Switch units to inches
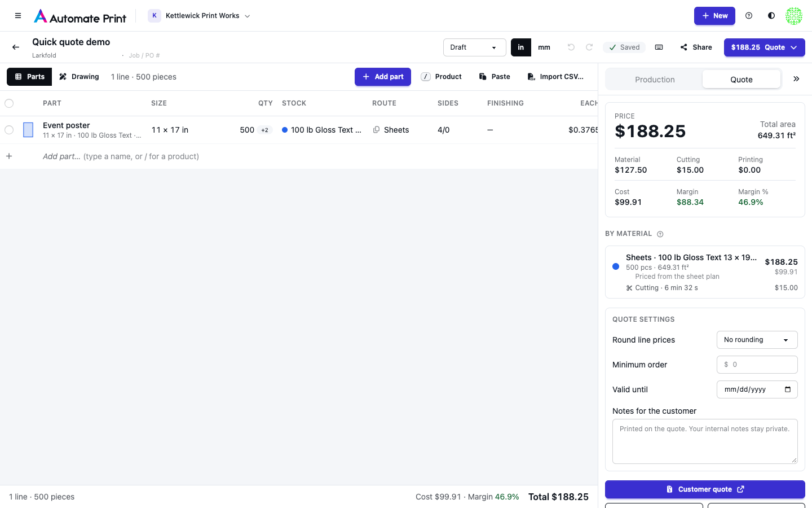 (x=521, y=47)
